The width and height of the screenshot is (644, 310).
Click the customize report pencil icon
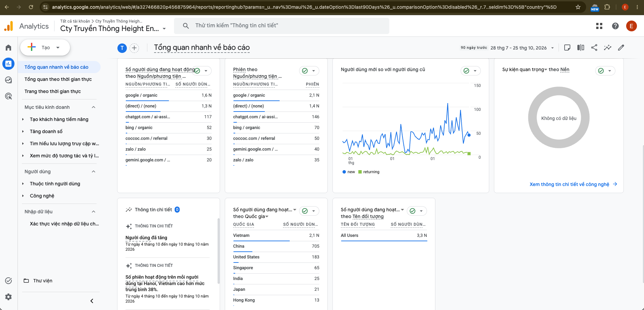click(x=621, y=48)
